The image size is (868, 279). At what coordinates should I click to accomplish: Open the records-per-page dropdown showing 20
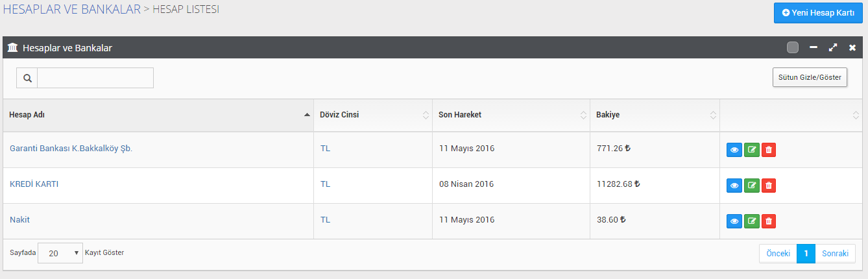coord(60,253)
